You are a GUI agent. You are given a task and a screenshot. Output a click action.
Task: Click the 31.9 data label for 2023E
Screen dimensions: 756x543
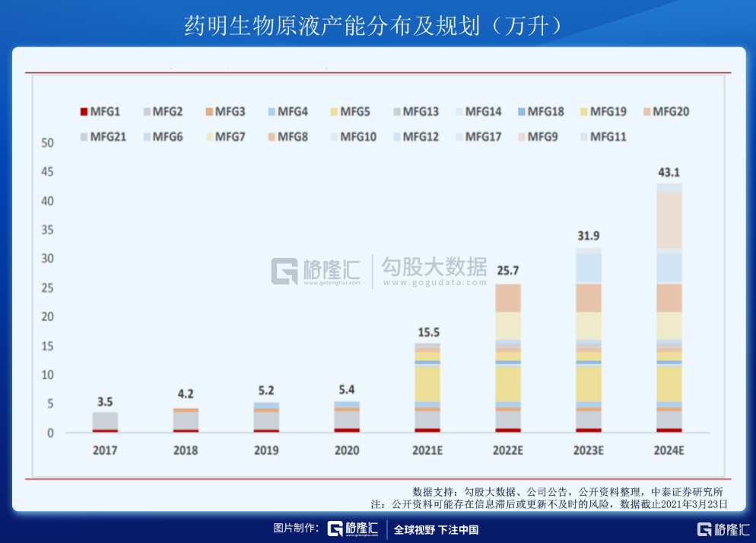[589, 236]
